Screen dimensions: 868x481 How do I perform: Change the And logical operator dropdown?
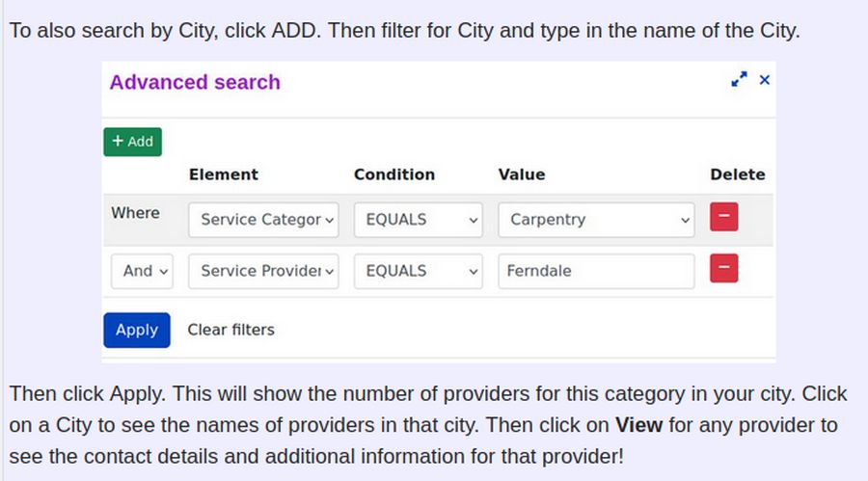click(x=143, y=271)
